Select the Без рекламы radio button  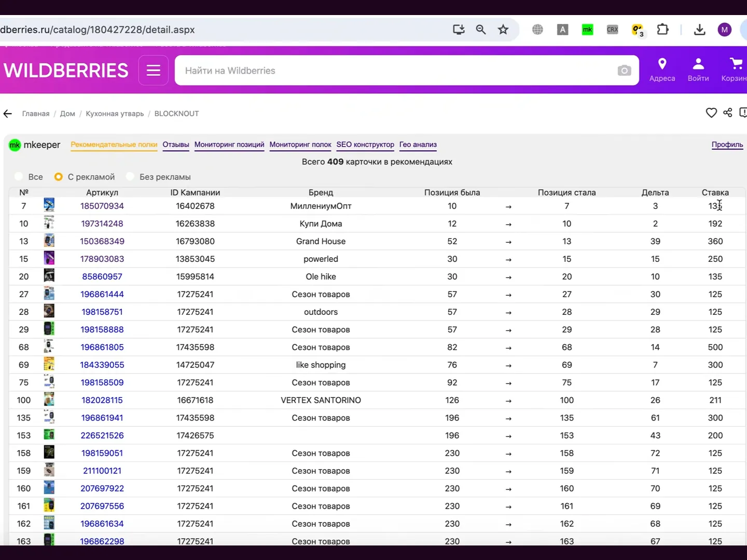point(130,177)
